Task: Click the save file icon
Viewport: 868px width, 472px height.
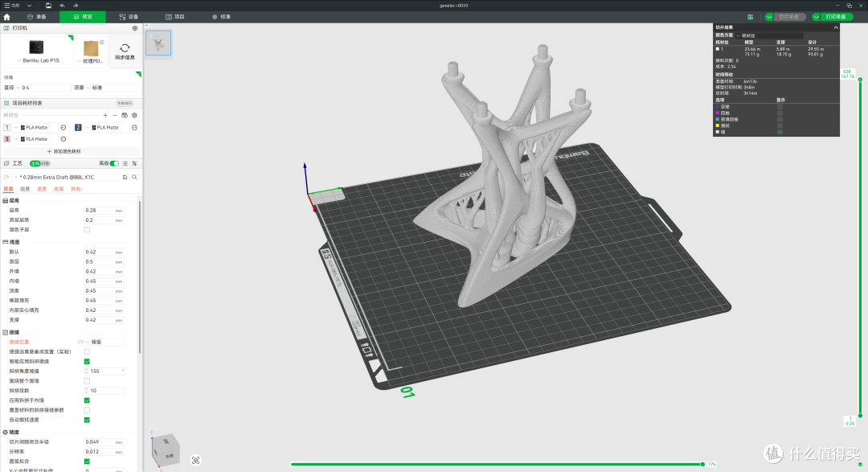Action: (48, 6)
